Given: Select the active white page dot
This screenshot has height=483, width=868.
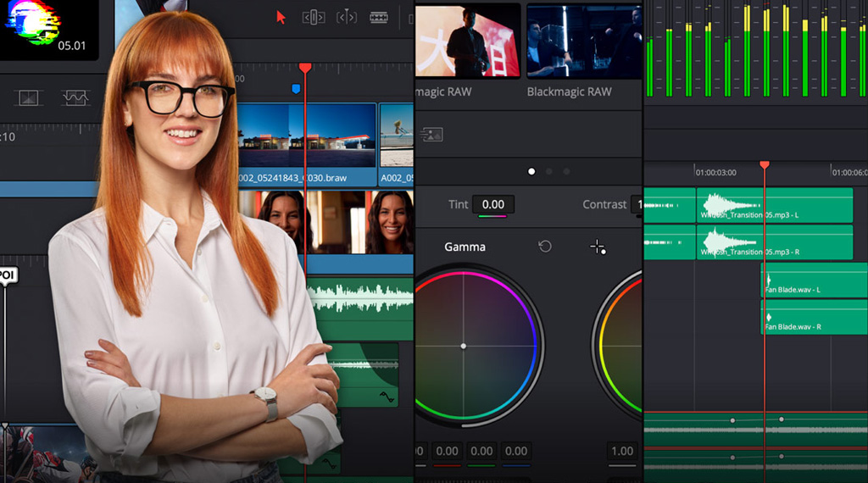Looking at the screenshot, I should (531, 171).
